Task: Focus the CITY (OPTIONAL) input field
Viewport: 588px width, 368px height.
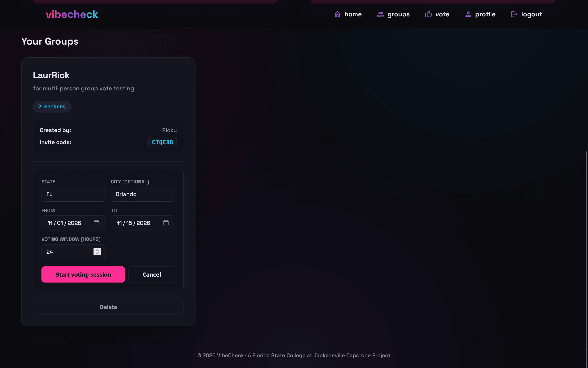Action: click(x=143, y=194)
